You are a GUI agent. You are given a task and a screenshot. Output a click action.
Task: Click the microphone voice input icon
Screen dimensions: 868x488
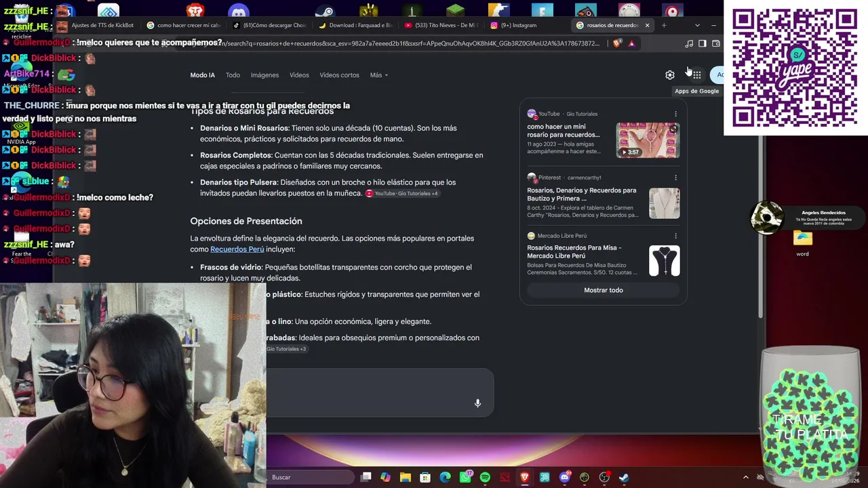pos(477,403)
